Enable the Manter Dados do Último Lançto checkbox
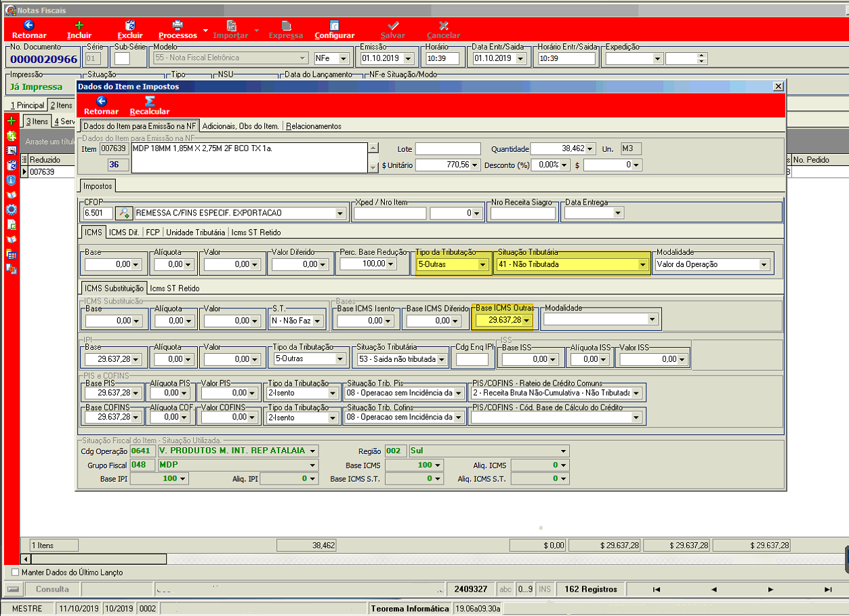The width and height of the screenshot is (849, 616). pyautogui.click(x=16, y=573)
